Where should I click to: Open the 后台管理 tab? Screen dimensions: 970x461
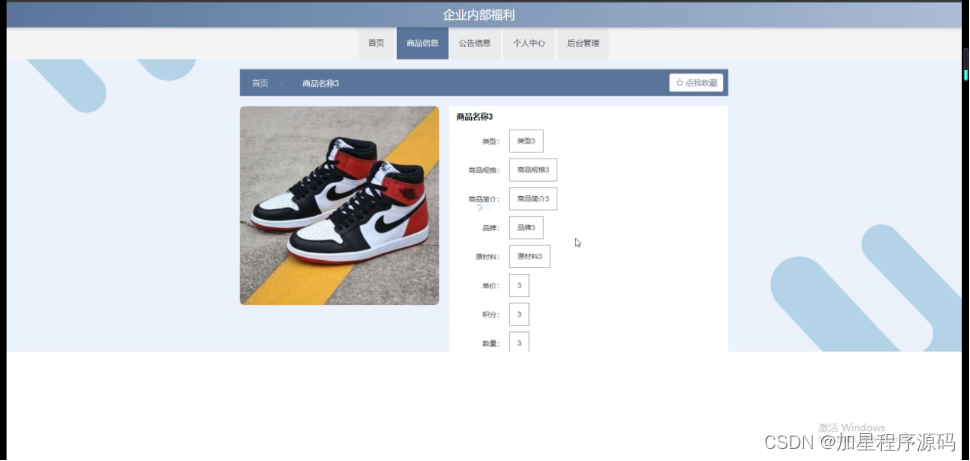(x=583, y=43)
